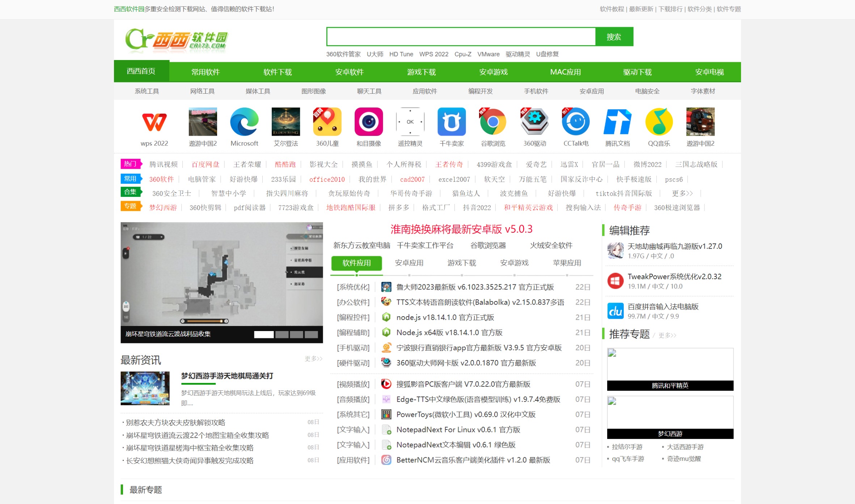This screenshot has width=855, height=504.
Task: Open the 腾讯文档 app icon
Action: [617, 122]
